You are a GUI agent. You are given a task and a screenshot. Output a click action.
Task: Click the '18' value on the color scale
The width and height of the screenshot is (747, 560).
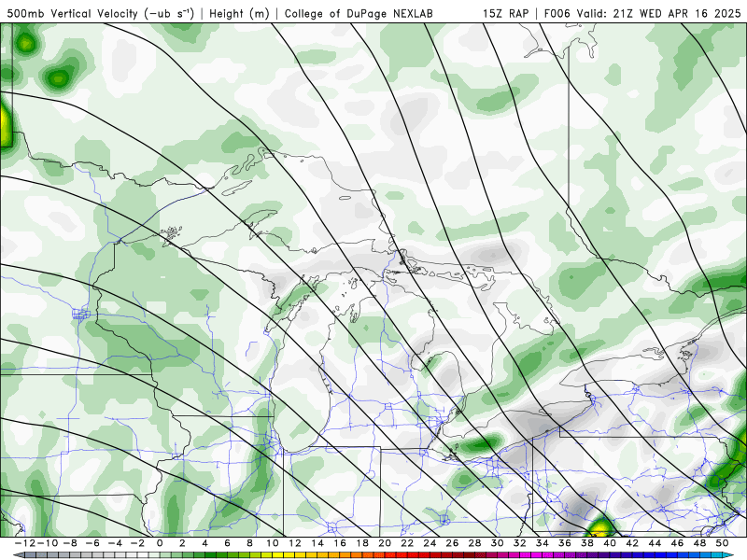(x=362, y=543)
